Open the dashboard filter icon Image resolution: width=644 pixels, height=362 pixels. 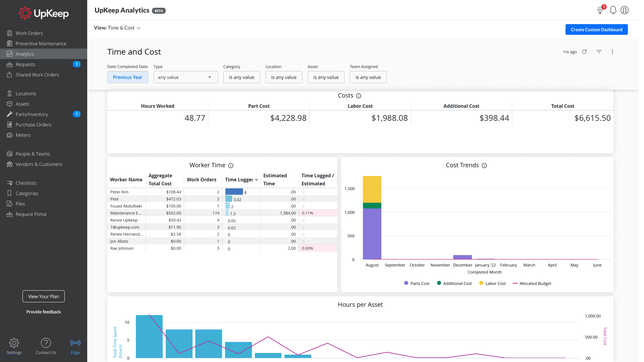coord(599,52)
